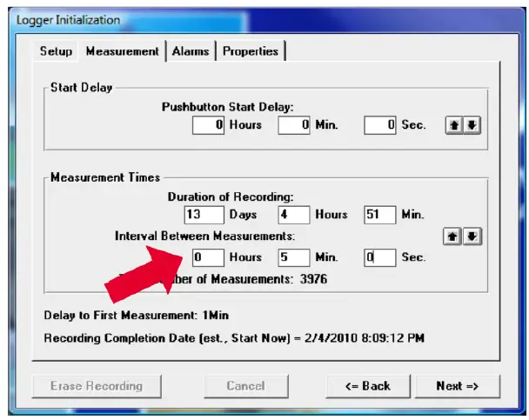Click the Interval Sec. field
Screen dimensions: 529x420
click(380, 257)
